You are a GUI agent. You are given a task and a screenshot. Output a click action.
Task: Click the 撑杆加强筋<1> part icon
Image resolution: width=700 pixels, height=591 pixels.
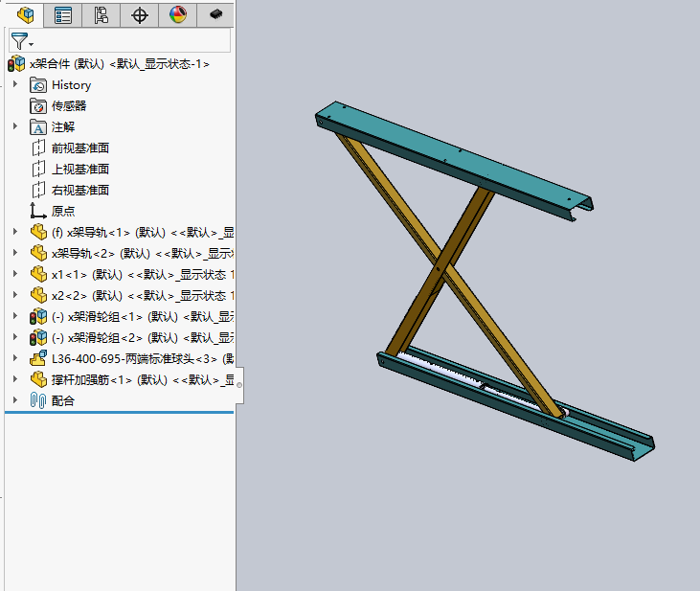point(38,379)
